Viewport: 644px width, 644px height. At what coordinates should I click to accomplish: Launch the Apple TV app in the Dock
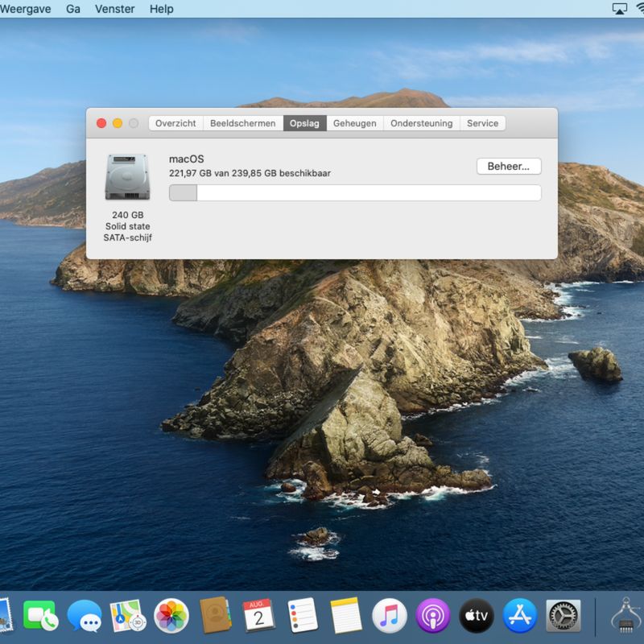[477, 616]
